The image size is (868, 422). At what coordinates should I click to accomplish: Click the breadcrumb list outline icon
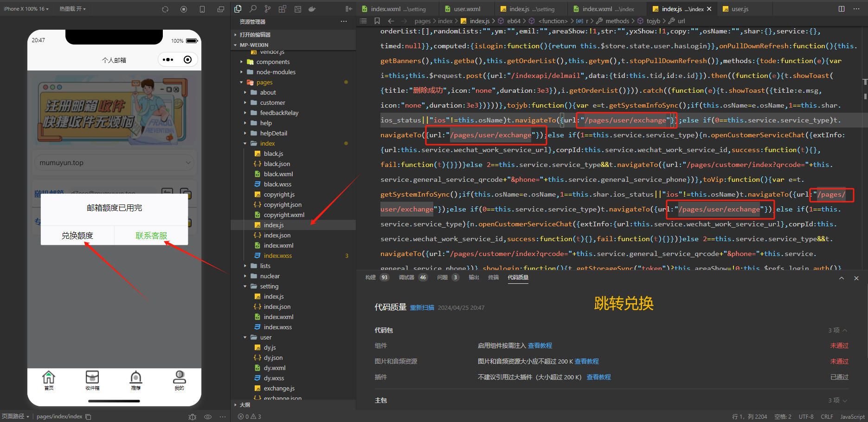click(363, 21)
